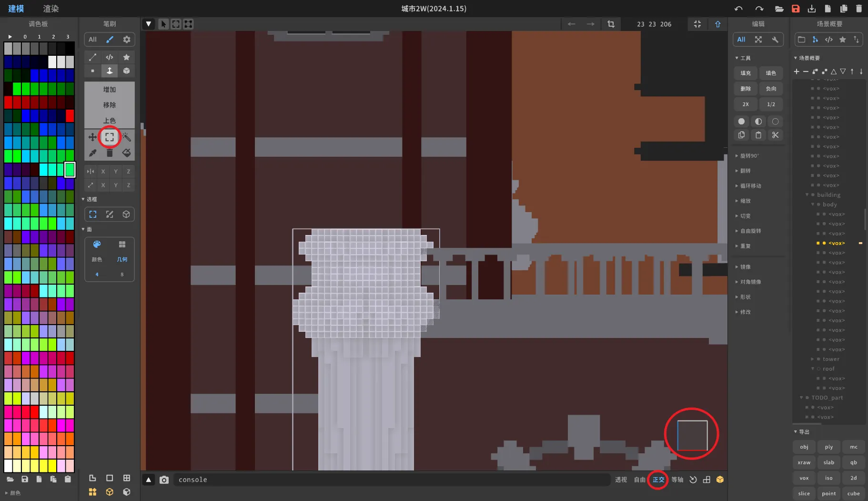Select the magic wand tool
This screenshot has width=868, height=501.
point(126,137)
